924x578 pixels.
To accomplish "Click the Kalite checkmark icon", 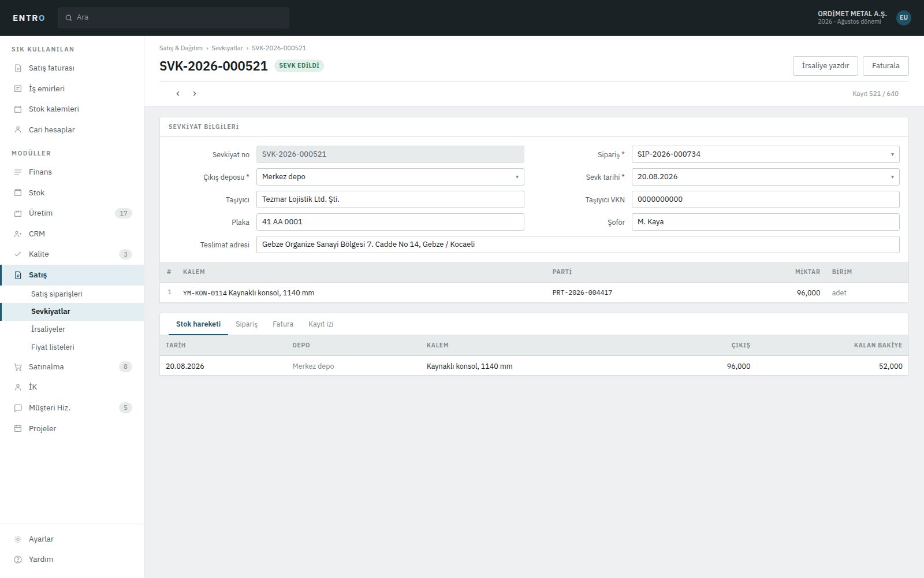I will tap(18, 254).
